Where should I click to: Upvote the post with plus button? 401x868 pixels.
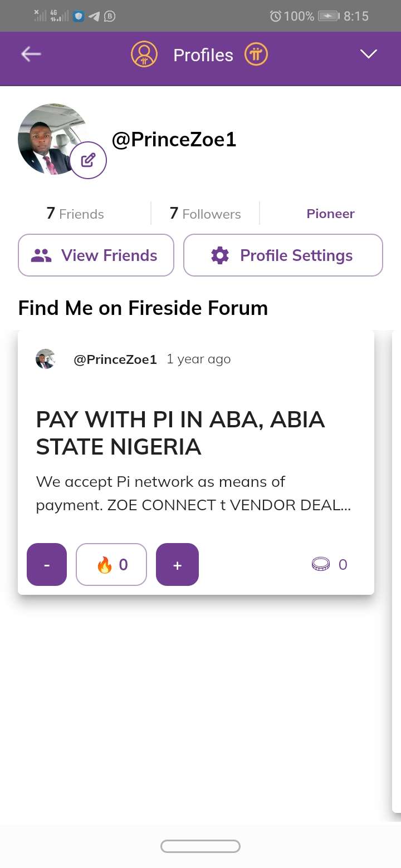point(177,565)
